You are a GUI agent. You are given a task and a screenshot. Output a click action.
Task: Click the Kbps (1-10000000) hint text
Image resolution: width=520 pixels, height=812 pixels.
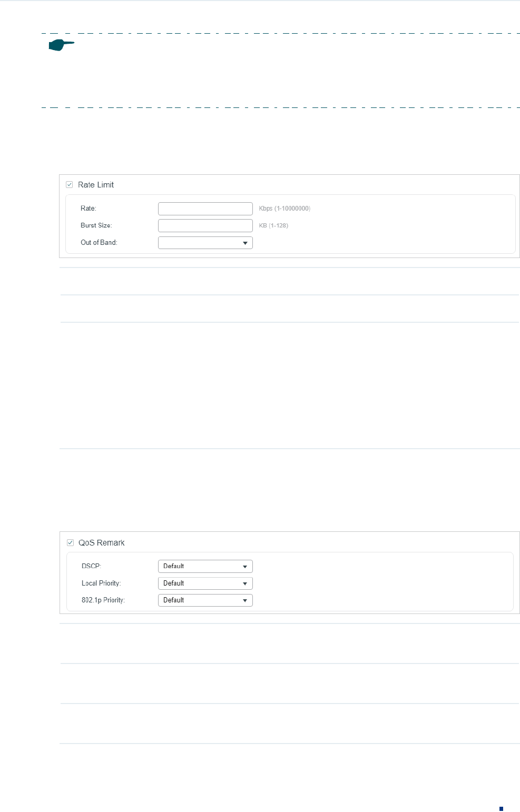pos(284,209)
